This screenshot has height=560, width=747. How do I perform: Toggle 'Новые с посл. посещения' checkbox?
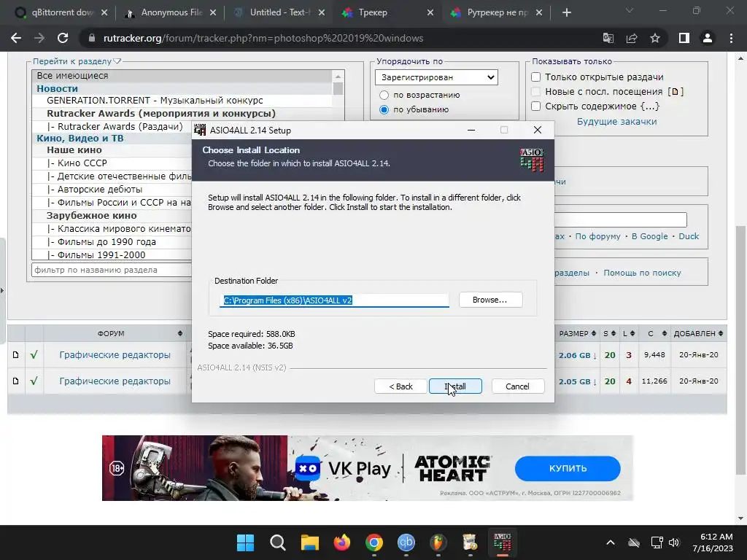[x=536, y=91]
